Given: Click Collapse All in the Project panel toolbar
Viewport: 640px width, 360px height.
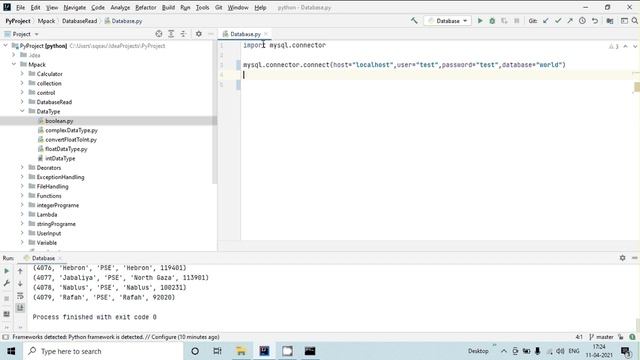Looking at the screenshot, I should point(183,34).
